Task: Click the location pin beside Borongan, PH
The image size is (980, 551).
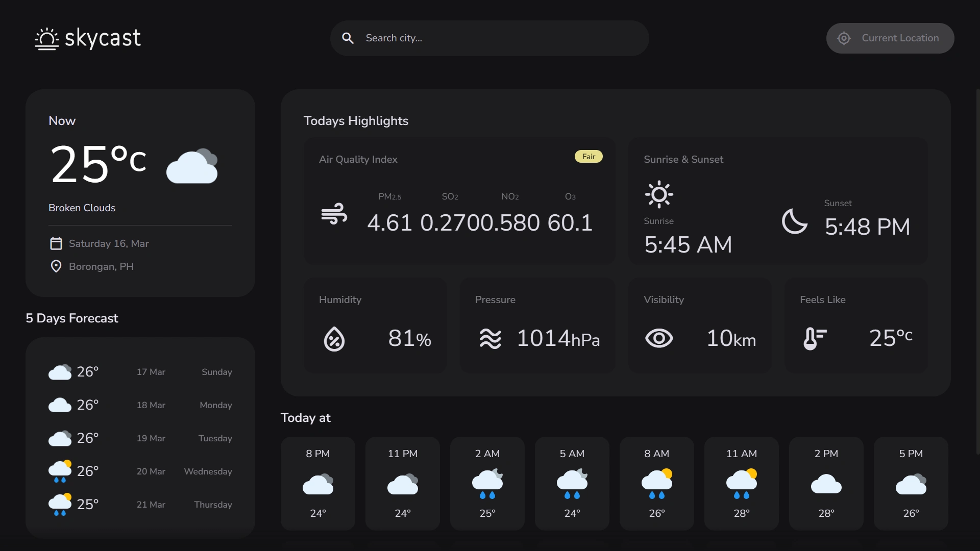Action: (x=56, y=266)
